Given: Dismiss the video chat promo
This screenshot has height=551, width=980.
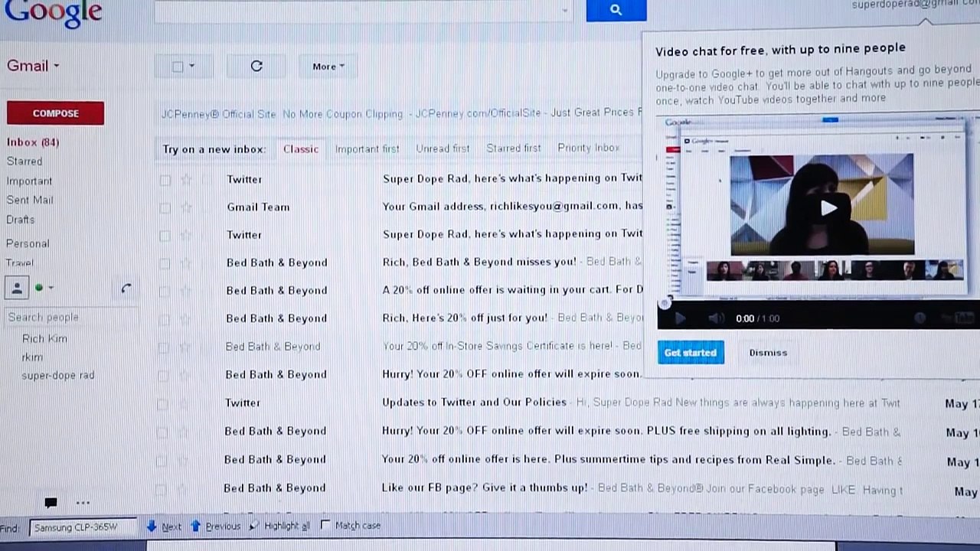Looking at the screenshot, I should pos(768,353).
